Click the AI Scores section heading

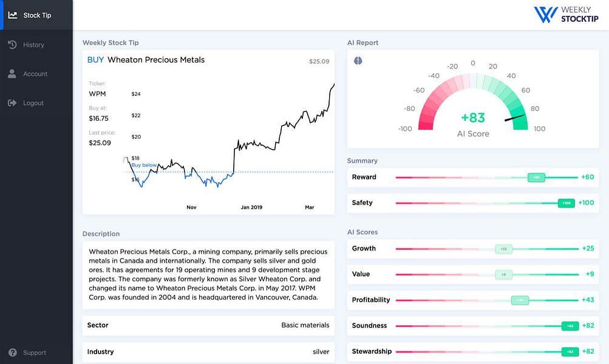(x=362, y=232)
